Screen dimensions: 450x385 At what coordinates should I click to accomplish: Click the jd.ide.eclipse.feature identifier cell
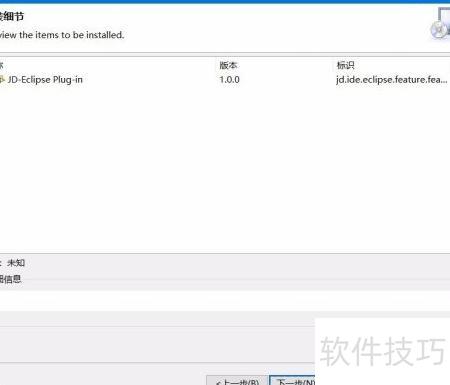pos(392,80)
